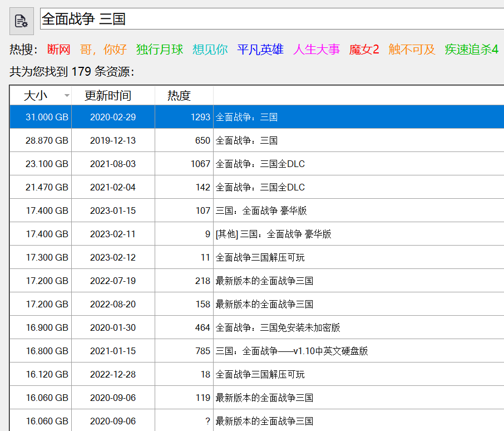Click the date 2023-01-15
The image size is (504, 431).
[x=113, y=210]
